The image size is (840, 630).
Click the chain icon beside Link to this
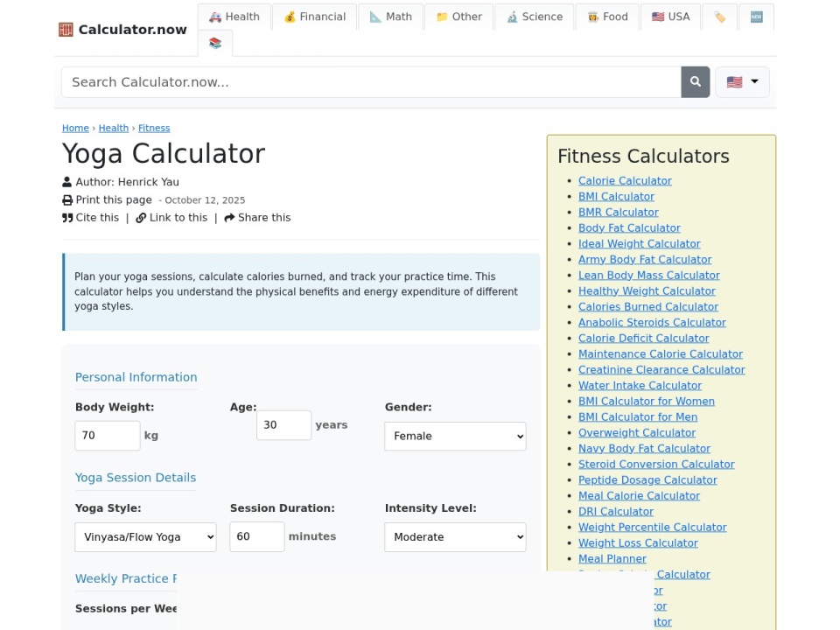(141, 218)
